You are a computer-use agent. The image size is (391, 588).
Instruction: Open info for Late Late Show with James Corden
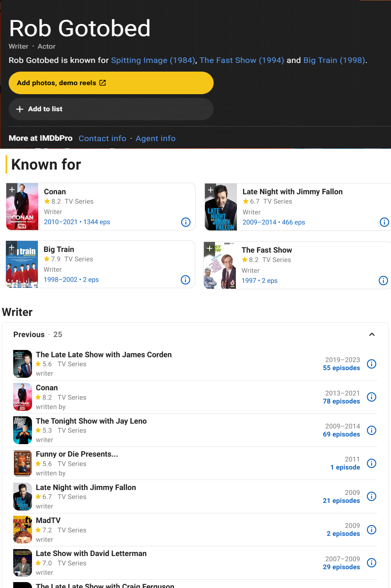tap(372, 364)
